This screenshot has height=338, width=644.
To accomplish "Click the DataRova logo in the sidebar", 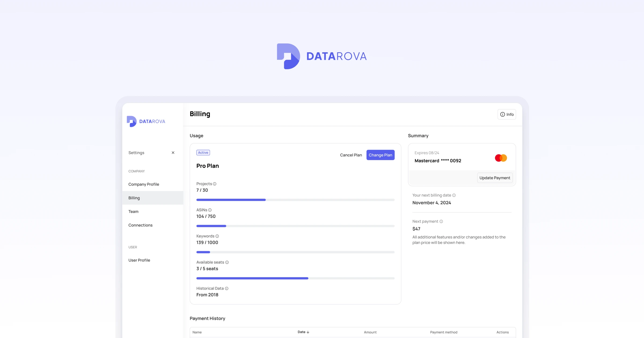I will [146, 121].
